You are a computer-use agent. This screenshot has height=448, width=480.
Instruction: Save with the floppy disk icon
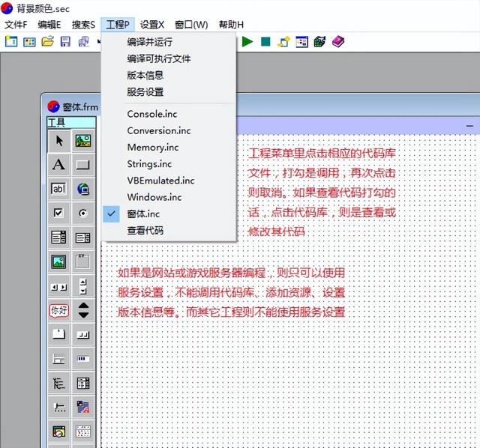[x=65, y=42]
